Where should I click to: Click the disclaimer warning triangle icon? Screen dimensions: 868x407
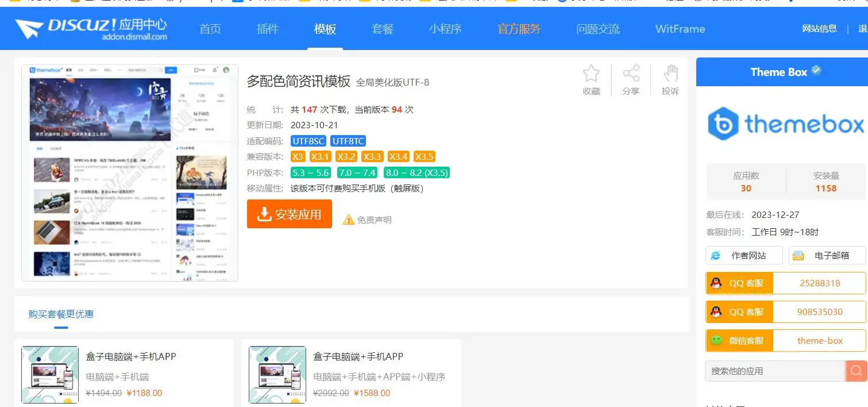[348, 220]
